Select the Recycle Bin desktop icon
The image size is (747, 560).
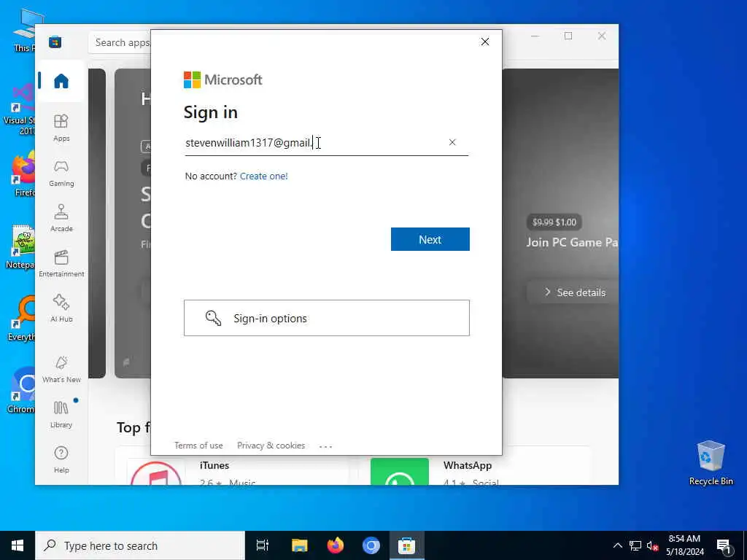coord(711,463)
